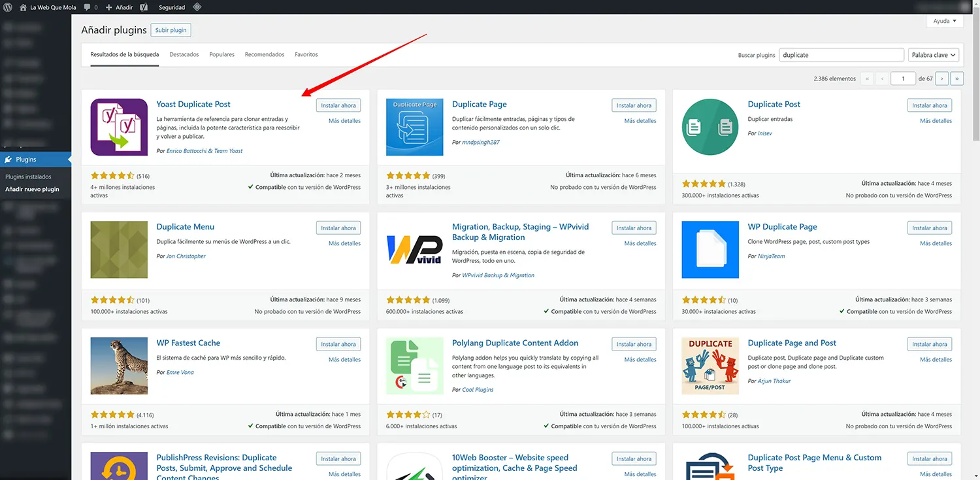Switch to the Favoritos tab
Viewport: 980px width, 480px height.
[306, 55]
